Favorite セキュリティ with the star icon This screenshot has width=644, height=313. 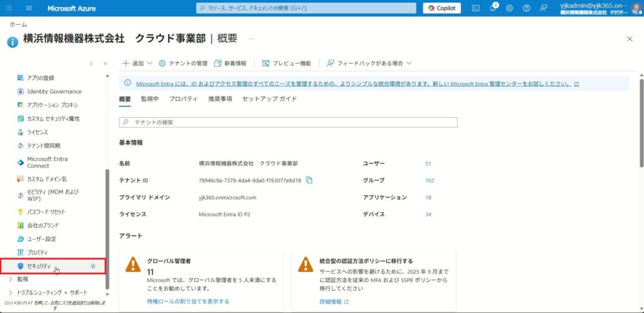pos(93,266)
